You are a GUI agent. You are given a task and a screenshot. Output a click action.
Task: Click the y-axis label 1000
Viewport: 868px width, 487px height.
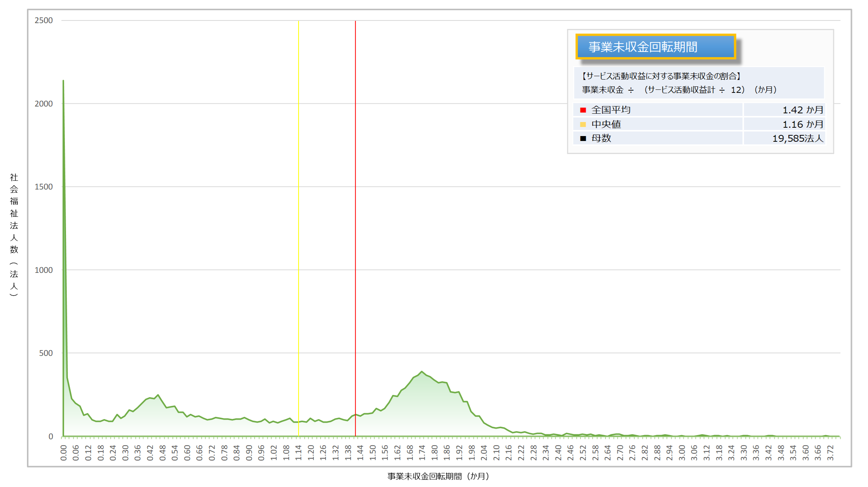click(x=44, y=270)
